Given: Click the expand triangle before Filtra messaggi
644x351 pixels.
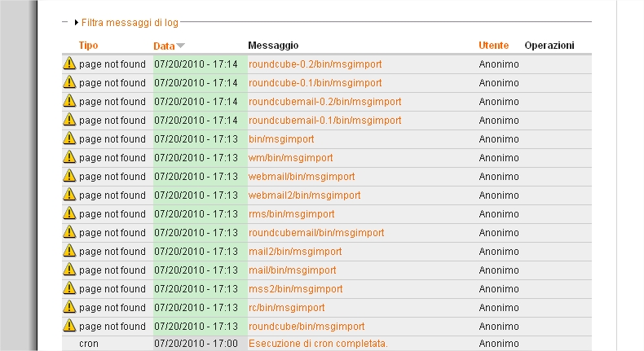Looking at the screenshot, I should pos(77,23).
